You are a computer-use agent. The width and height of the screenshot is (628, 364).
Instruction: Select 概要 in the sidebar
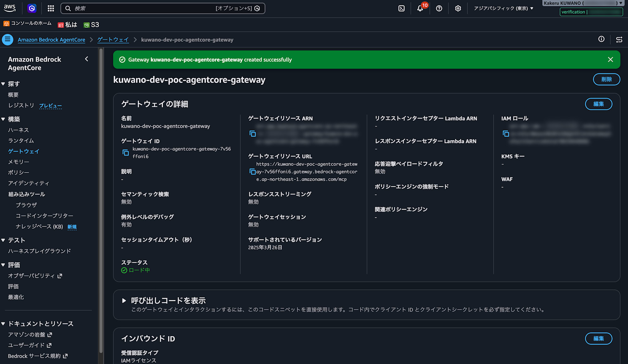tap(13, 95)
